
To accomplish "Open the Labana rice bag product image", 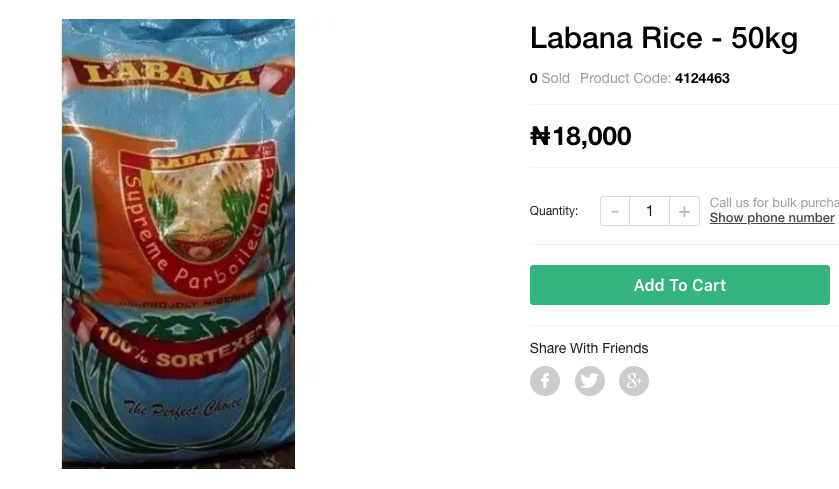I will 178,243.
